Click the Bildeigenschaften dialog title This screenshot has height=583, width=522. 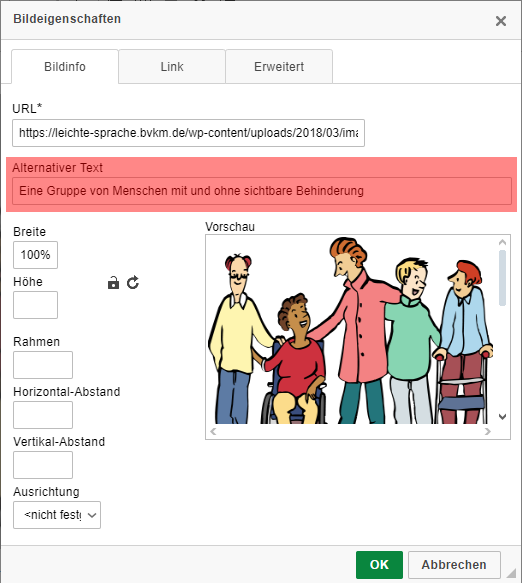[x=67, y=19]
